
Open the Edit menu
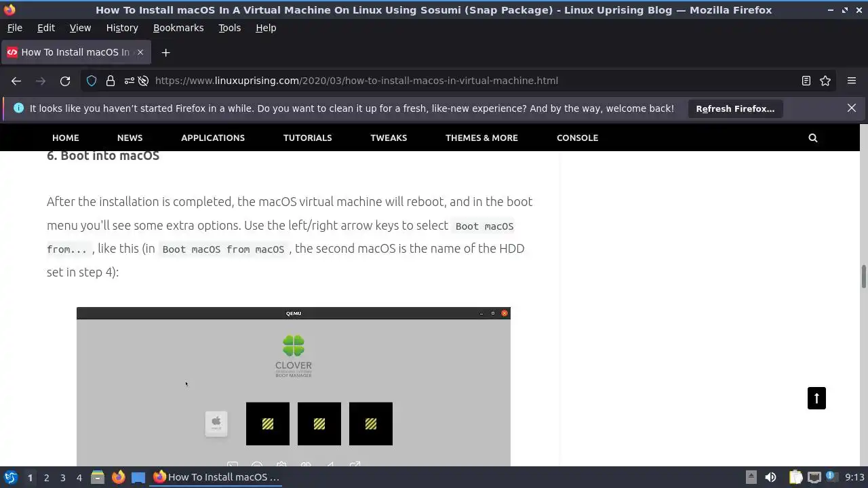pos(46,28)
